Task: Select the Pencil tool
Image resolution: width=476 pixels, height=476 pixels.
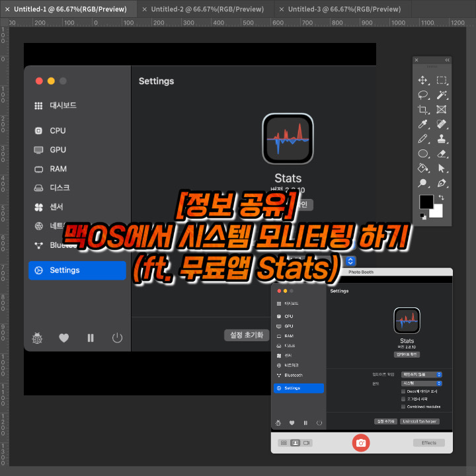Action: click(422, 139)
